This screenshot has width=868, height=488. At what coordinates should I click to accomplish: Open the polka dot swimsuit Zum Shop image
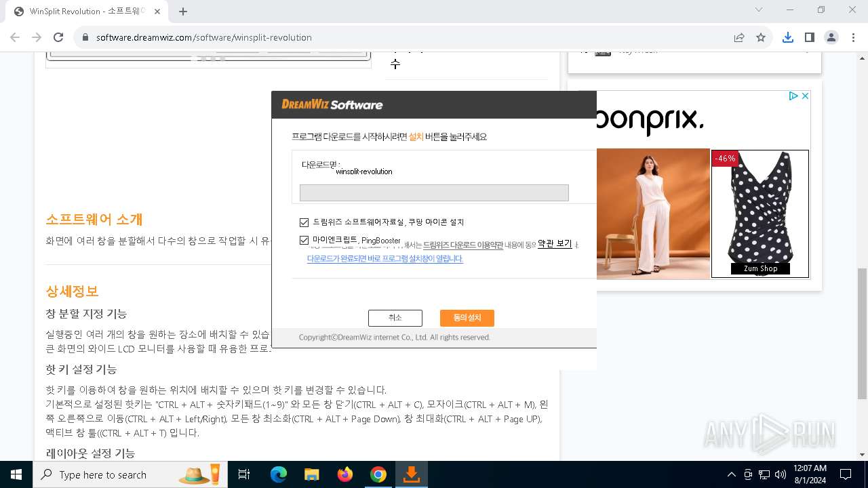pyautogui.click(x=760, y=213)
